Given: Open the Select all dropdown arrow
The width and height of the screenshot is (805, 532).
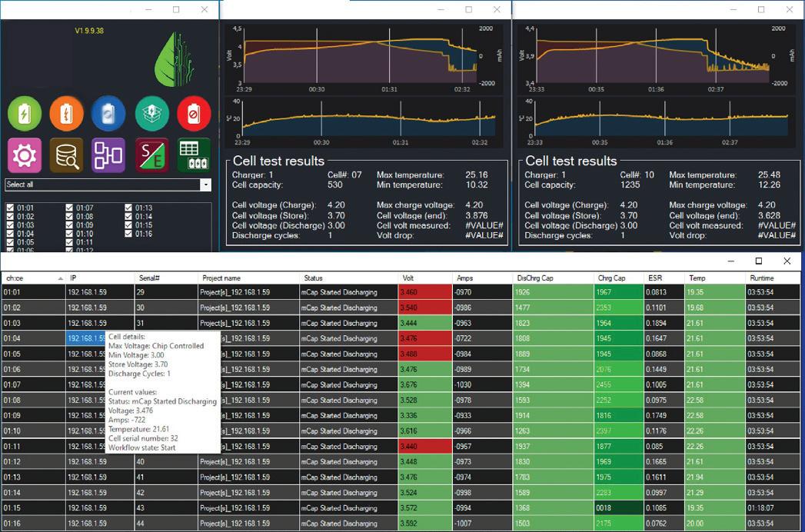Looking at the screenshot, I should pyautogui.click(x=205, y=185).
